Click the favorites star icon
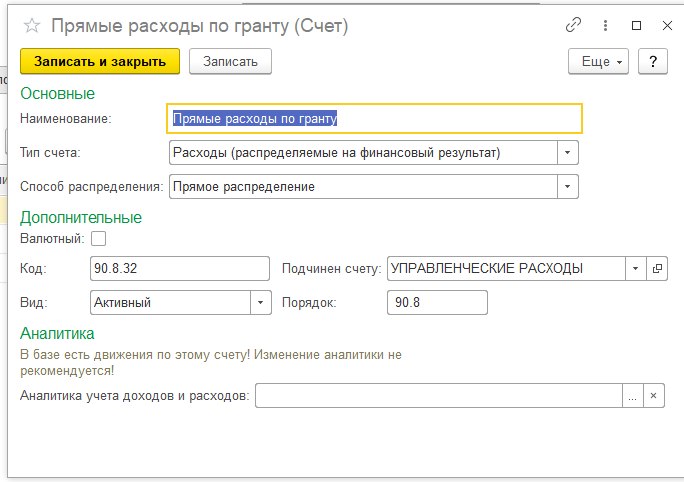 [x=32, y=27]
